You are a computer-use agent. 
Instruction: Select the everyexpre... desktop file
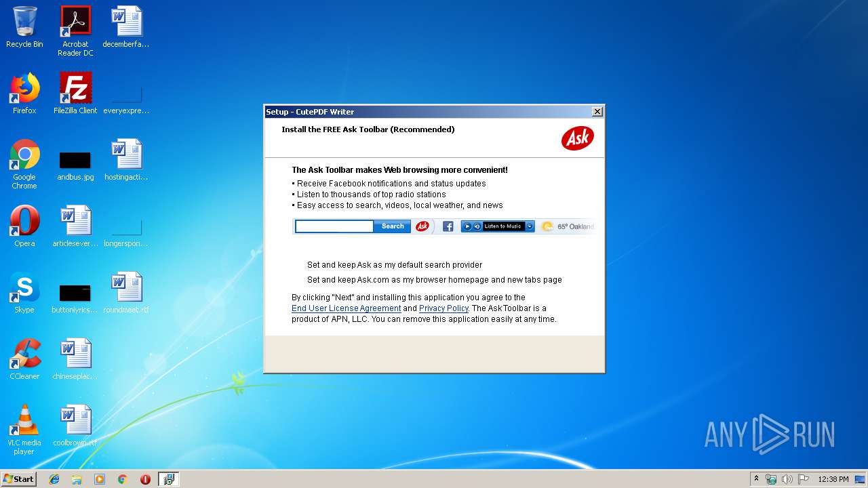tap(126, 99)
